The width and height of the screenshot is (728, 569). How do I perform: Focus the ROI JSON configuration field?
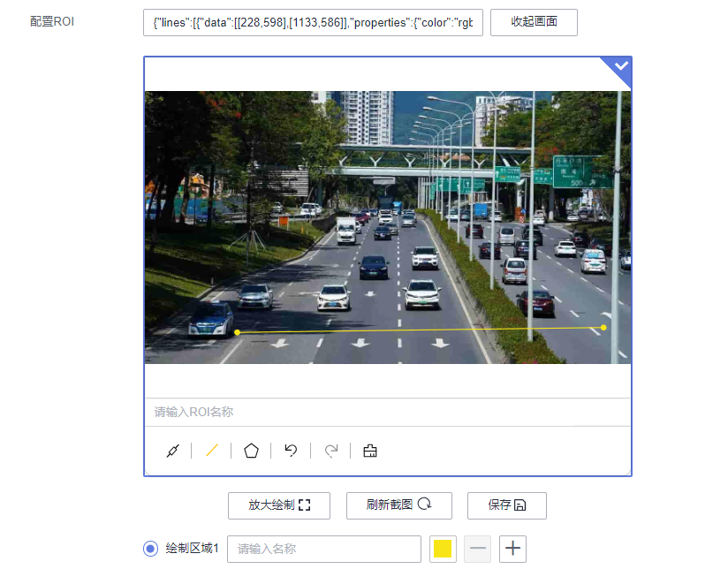313,22
